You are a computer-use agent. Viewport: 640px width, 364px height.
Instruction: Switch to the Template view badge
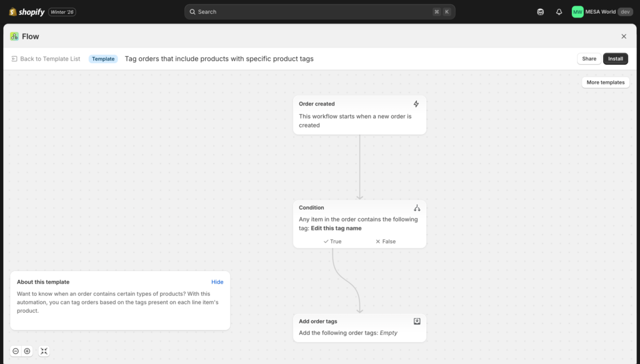(102, 58)
